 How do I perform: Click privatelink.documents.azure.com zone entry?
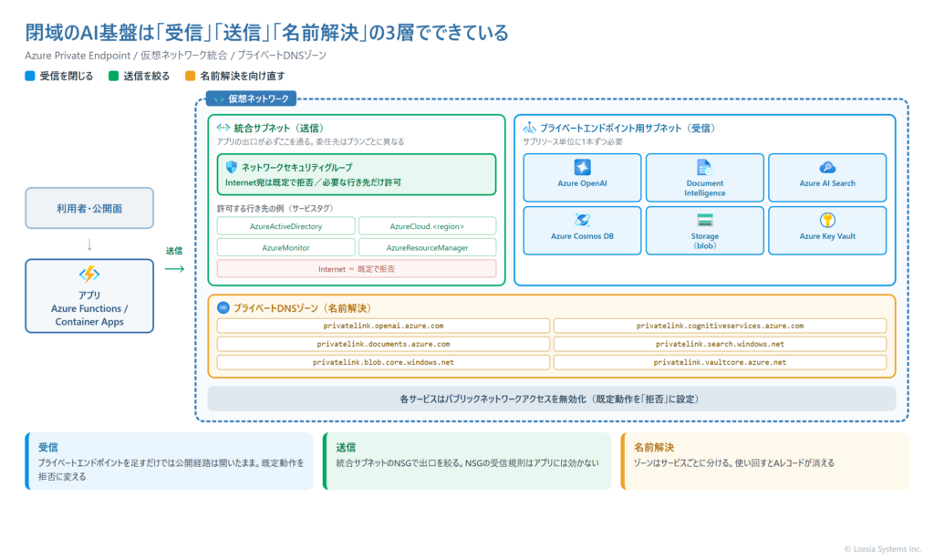(383, 344)
